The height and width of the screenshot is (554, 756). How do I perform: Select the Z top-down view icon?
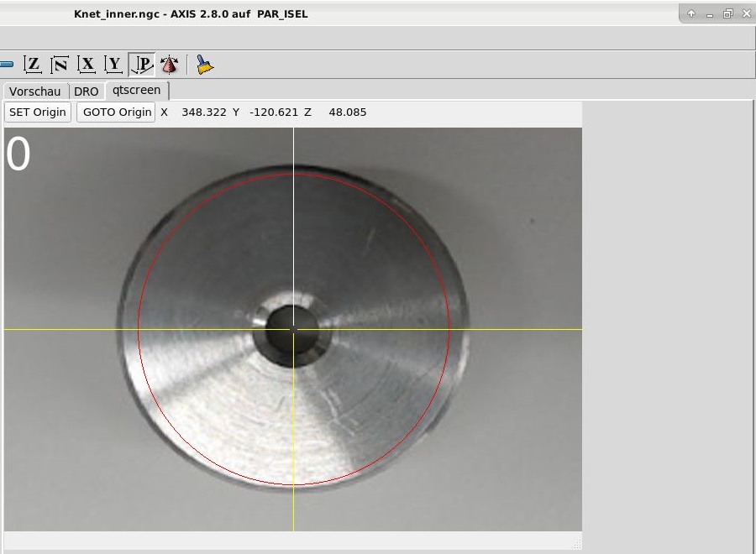pos(33,65)
